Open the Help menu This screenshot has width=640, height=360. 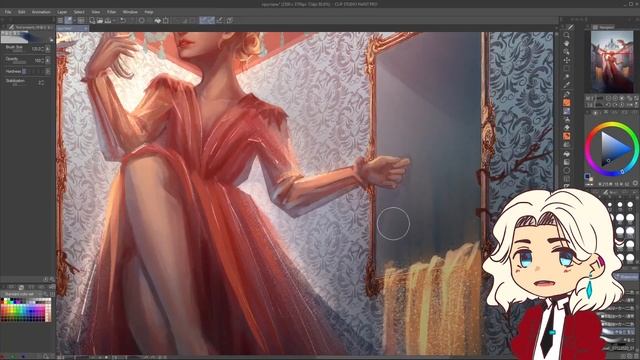149,12
